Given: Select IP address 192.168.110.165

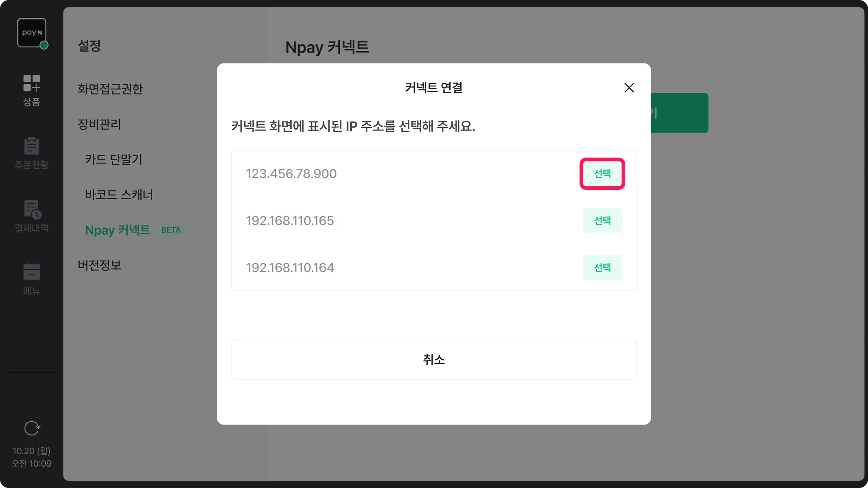Looking at the screenshot, I should 602,220.
